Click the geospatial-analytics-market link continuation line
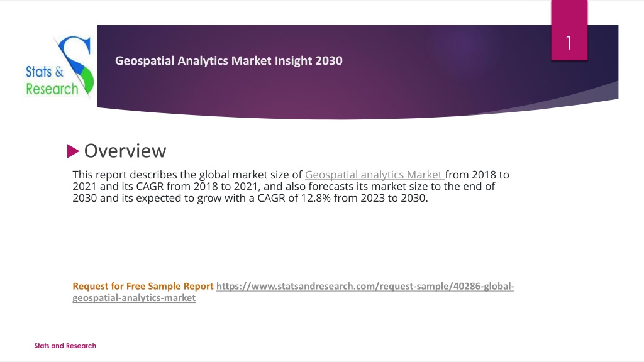The image size is (644, 362). [x=134, y=297]
